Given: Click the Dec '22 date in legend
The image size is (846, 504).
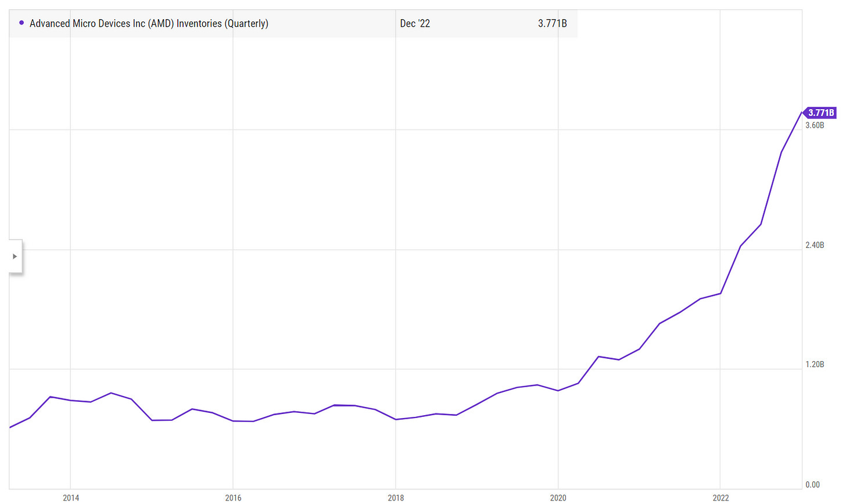Looking at the screenshot, I should [415, 24].
